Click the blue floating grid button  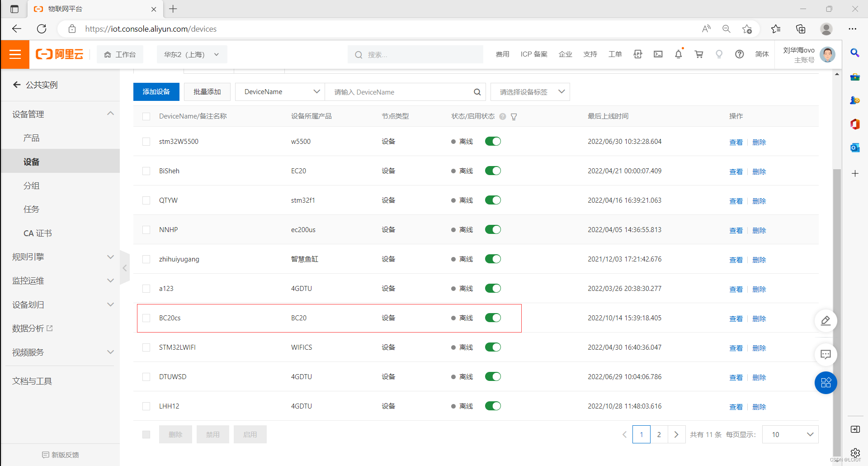tap(826, 383)
